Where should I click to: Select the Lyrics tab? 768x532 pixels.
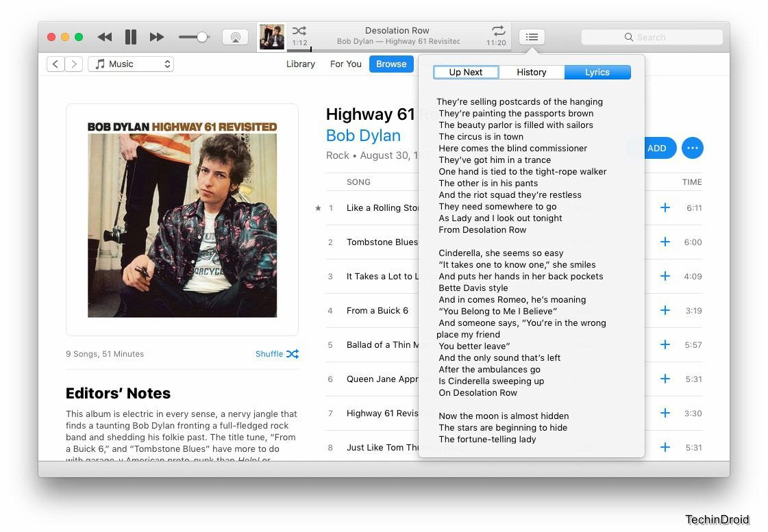[x=597, y=73]
